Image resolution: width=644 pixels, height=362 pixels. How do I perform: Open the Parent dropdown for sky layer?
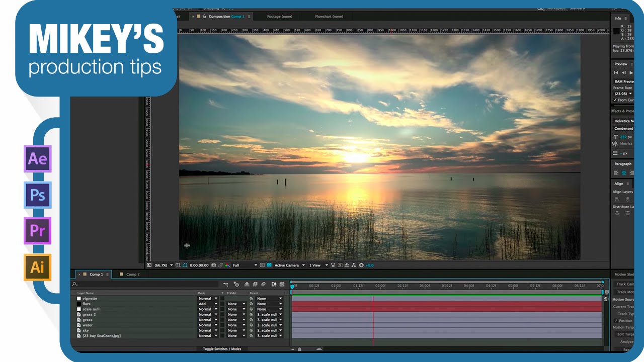tap(270, 330)
